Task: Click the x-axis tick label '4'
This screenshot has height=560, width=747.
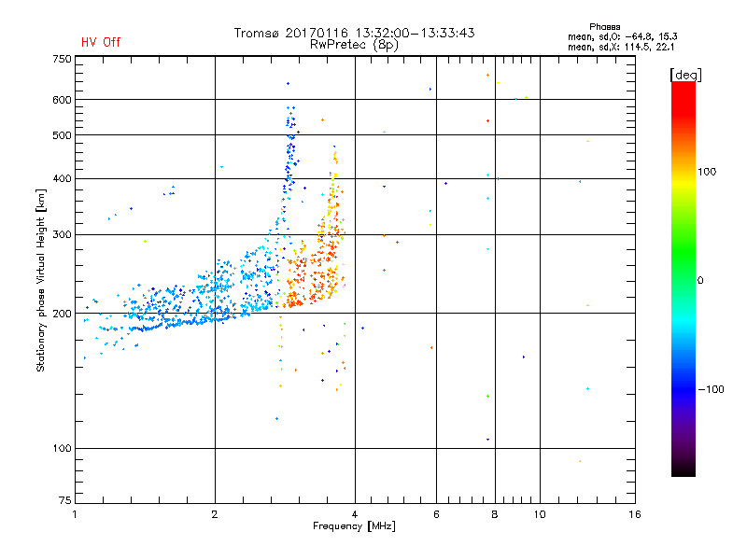Action: 355,514
